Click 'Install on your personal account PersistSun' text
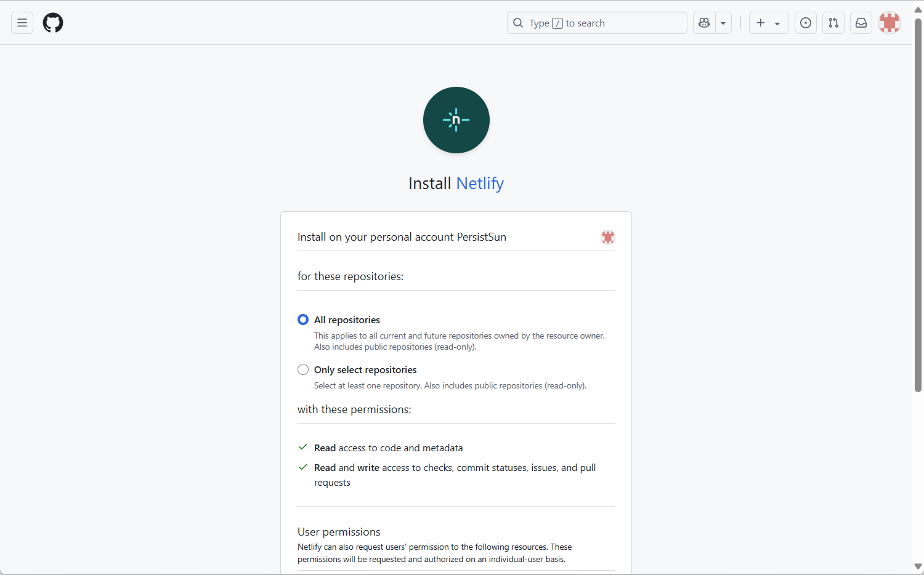This screenshot has width=924, height=575. click(402, 237)
